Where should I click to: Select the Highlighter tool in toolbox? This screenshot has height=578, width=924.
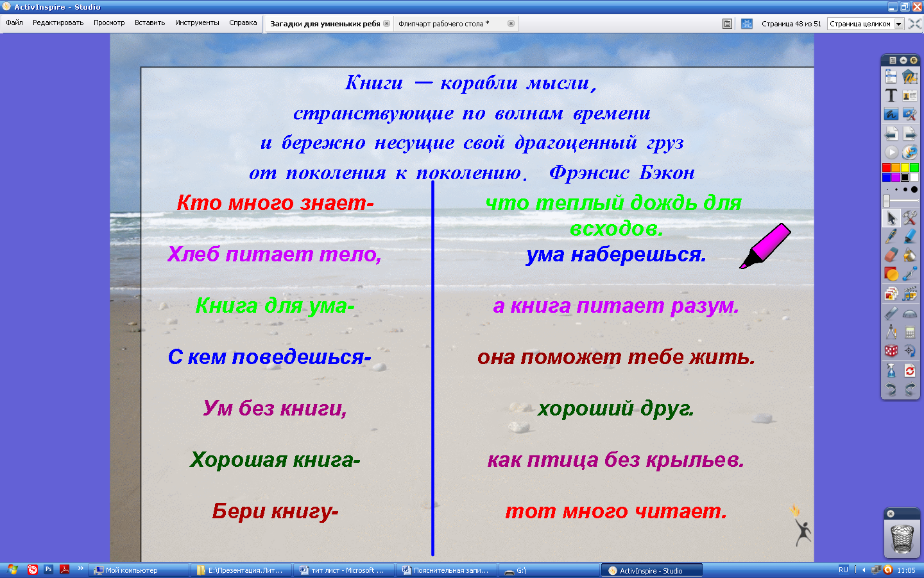point(910,236)
